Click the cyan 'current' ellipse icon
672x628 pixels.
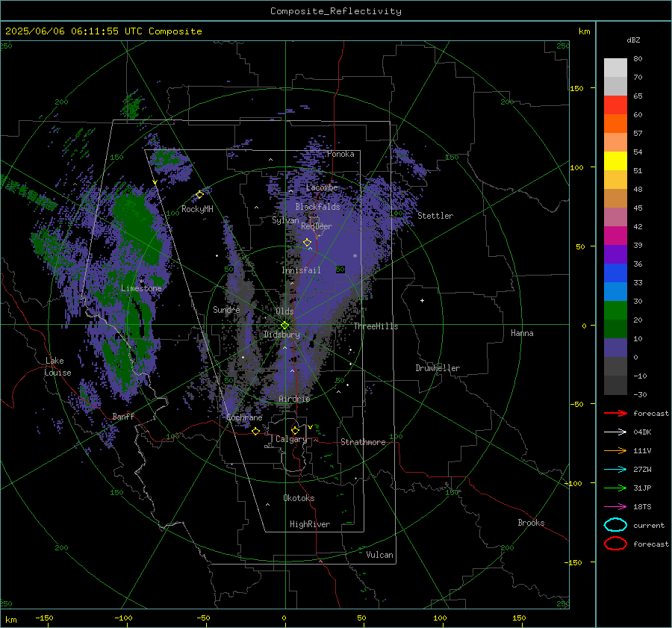tap(615, 525)
